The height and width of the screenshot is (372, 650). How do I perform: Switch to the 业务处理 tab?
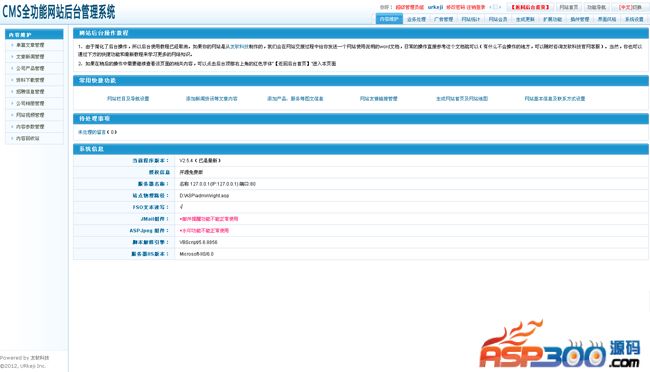416,19
